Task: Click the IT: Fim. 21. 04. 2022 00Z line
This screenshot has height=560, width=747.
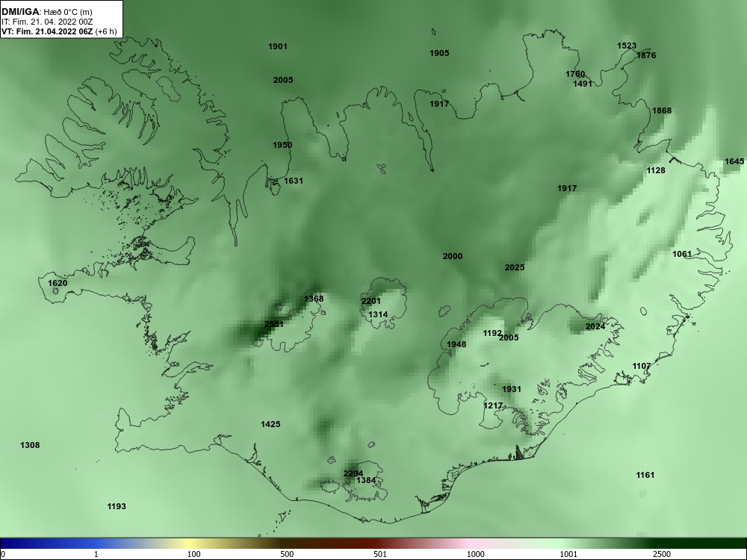Action: (x=47, y=22)
